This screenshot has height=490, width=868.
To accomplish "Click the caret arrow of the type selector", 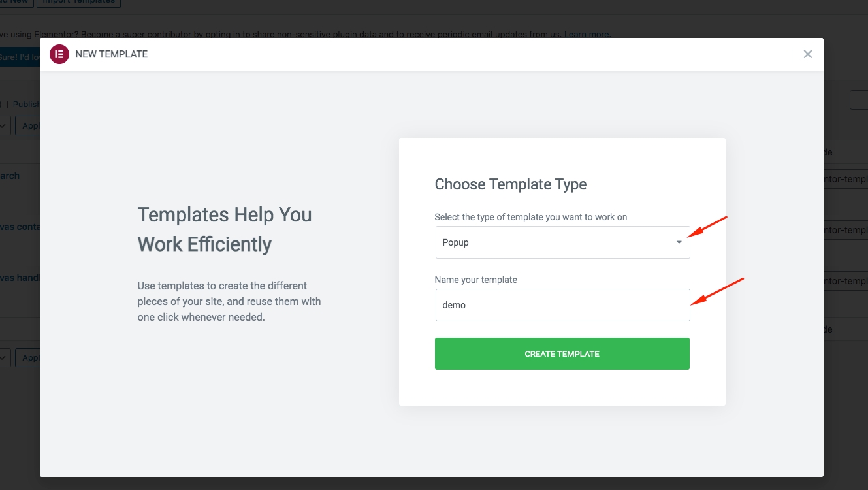I will (x=679, y=242).
